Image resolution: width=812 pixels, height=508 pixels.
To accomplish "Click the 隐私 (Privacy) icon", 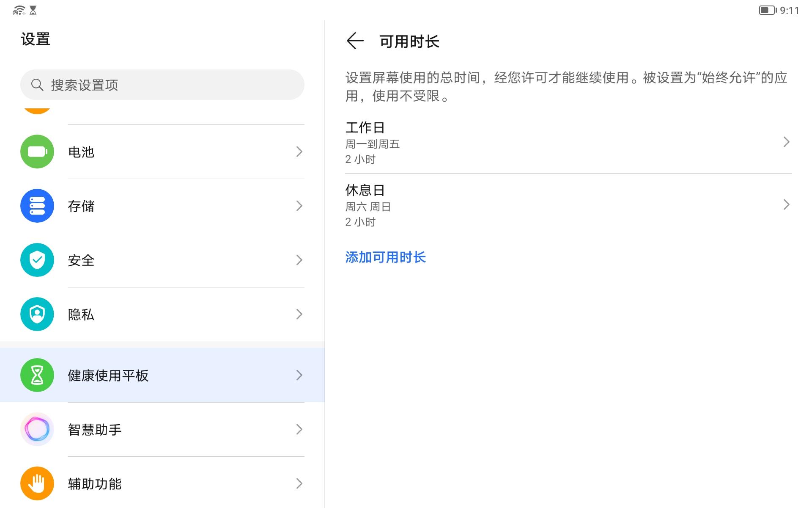I will [x=37, y=314].
